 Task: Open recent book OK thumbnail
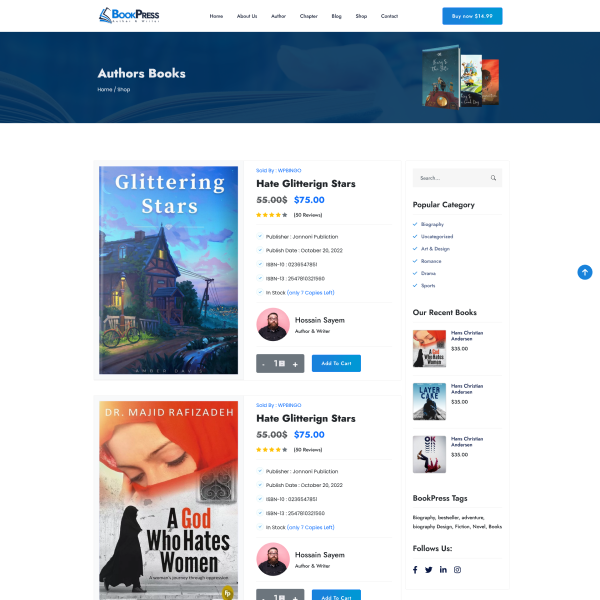(x=429, y=455)
